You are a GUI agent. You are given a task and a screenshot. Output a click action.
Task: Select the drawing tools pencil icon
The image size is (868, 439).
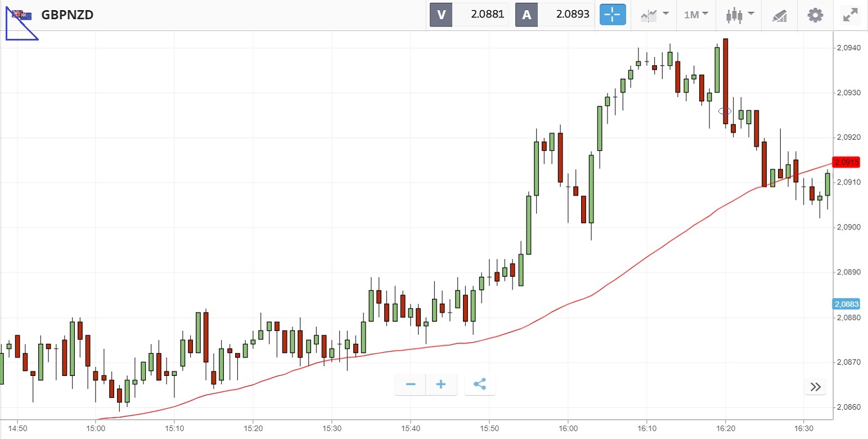(779, 15)
